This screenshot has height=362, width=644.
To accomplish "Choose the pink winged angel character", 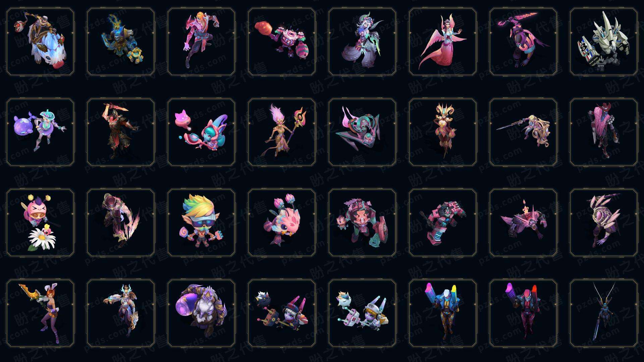I will [443, 42].
